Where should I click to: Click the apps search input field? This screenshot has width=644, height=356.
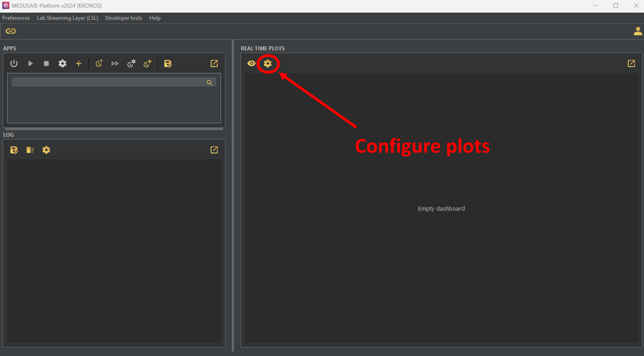pyautogui.click(x=108, y=82)
